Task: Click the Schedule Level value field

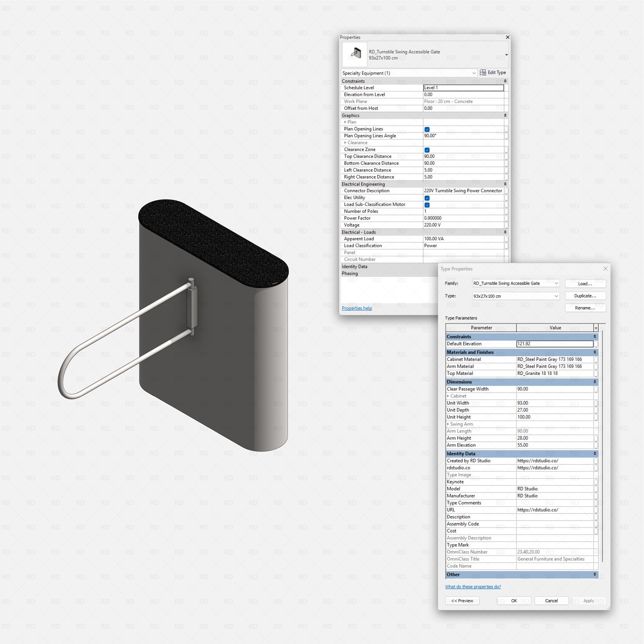Action: (463, 88)
